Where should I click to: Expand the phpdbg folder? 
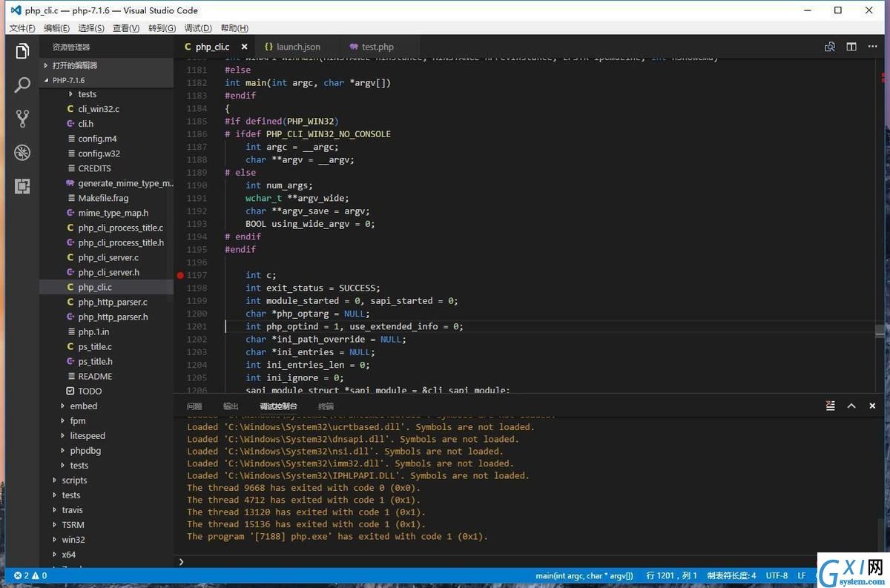[106, 450]
